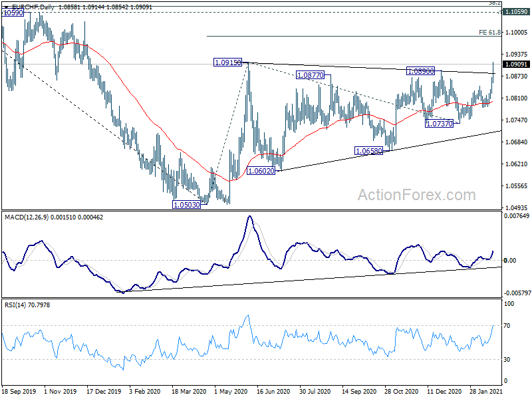
Task: Click the chart menu triangle beside EURCHF
Action: click(7, 7)
